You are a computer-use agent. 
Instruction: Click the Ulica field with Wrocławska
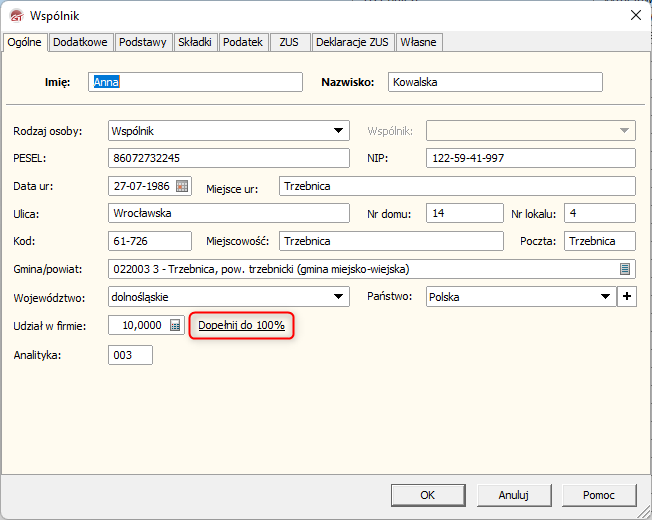(229, 213)
